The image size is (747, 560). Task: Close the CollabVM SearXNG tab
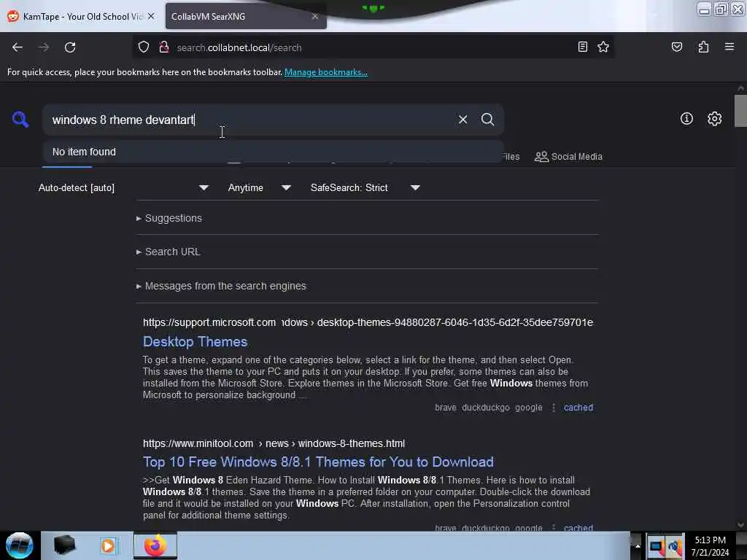(x=315, y=16)
